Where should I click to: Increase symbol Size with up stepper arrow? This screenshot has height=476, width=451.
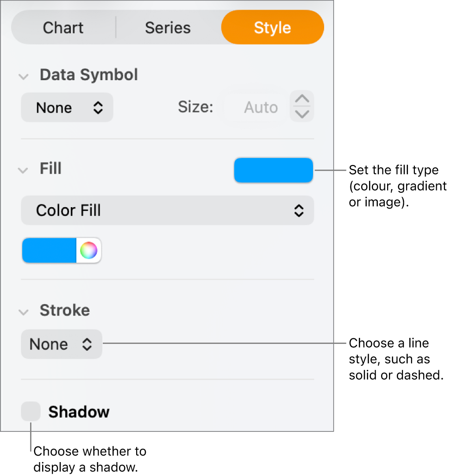click(x=301, y=99)
